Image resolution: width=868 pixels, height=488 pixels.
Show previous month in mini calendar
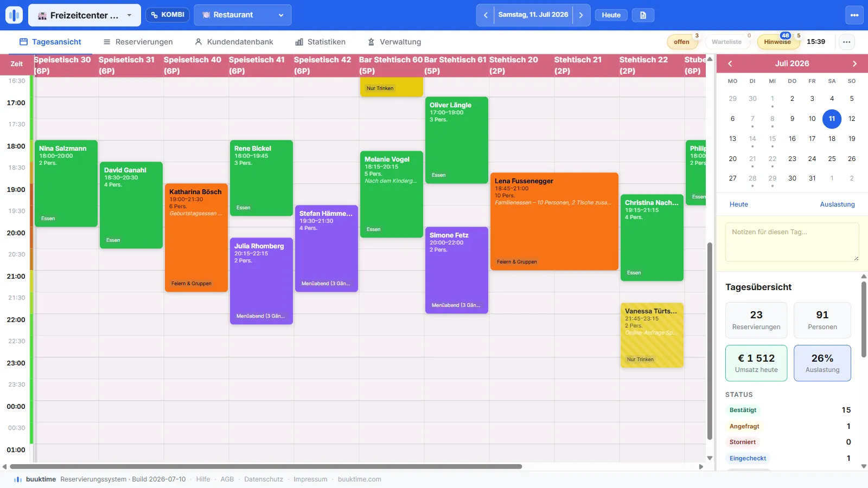730,63
